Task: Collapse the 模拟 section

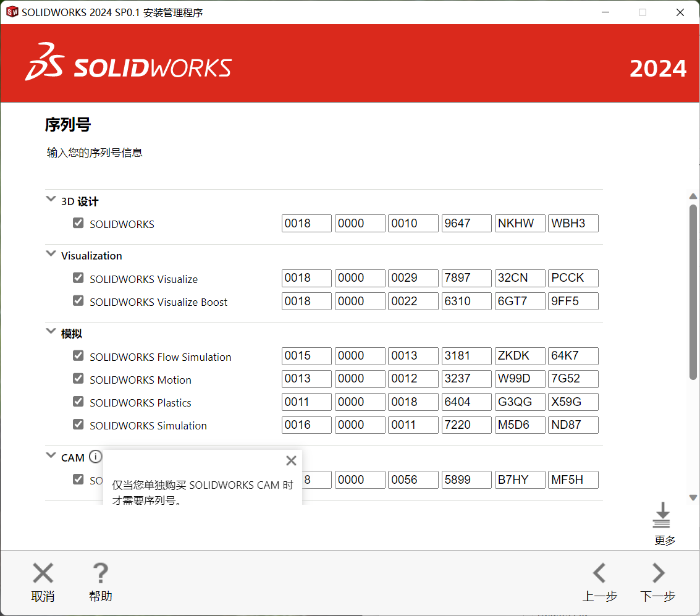Action: click(x=51, y=332)
